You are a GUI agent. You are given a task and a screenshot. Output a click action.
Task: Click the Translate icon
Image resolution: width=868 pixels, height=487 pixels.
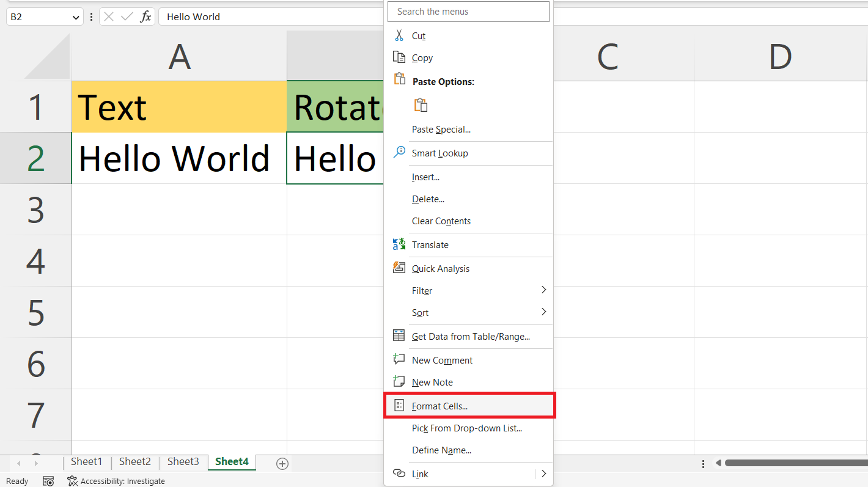click(x=400, y=244)
